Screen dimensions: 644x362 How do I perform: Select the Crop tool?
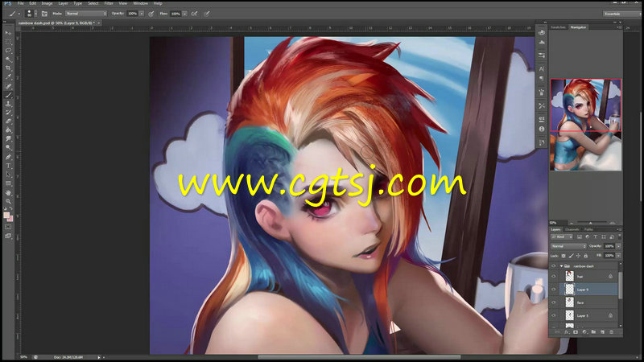click(8, 68)
